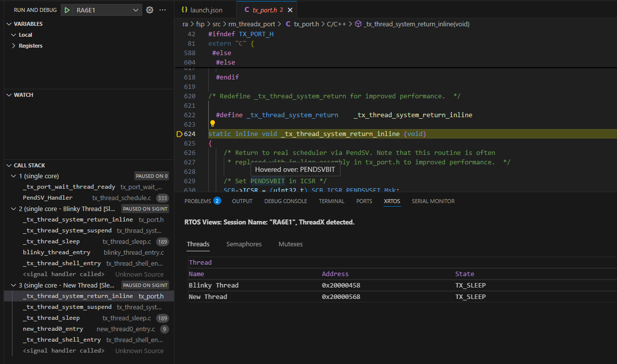The width and height of the screenshot is (617, 364).
Task: Open launch.json settings gear icon
Action: [150, 10]
